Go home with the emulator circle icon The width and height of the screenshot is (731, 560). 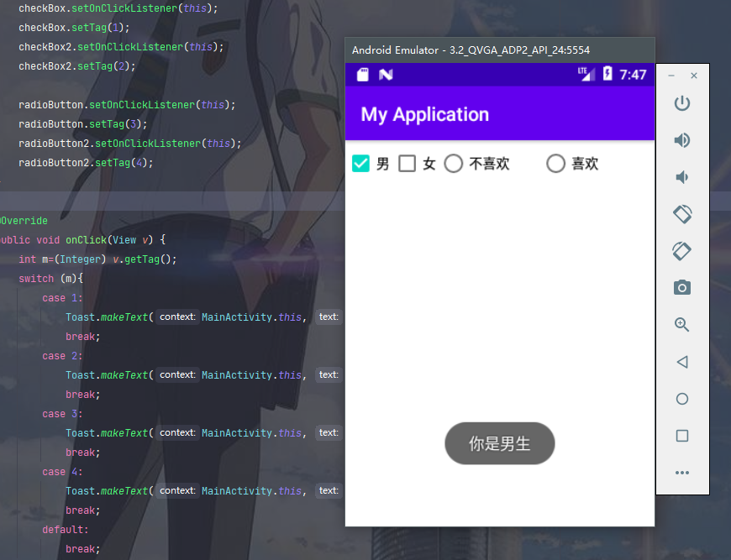point(682,399)
